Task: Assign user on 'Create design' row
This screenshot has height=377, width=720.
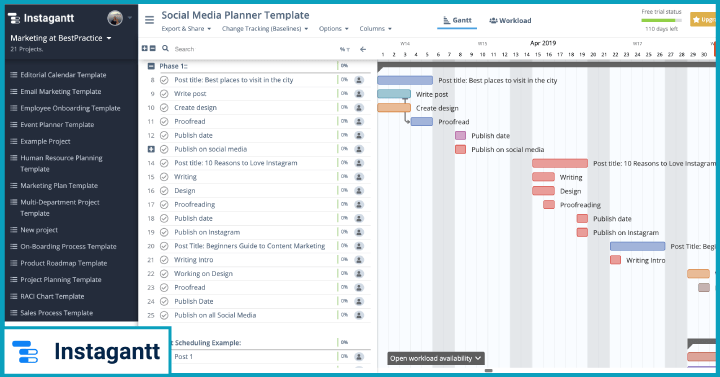Action: coord(359,107)
